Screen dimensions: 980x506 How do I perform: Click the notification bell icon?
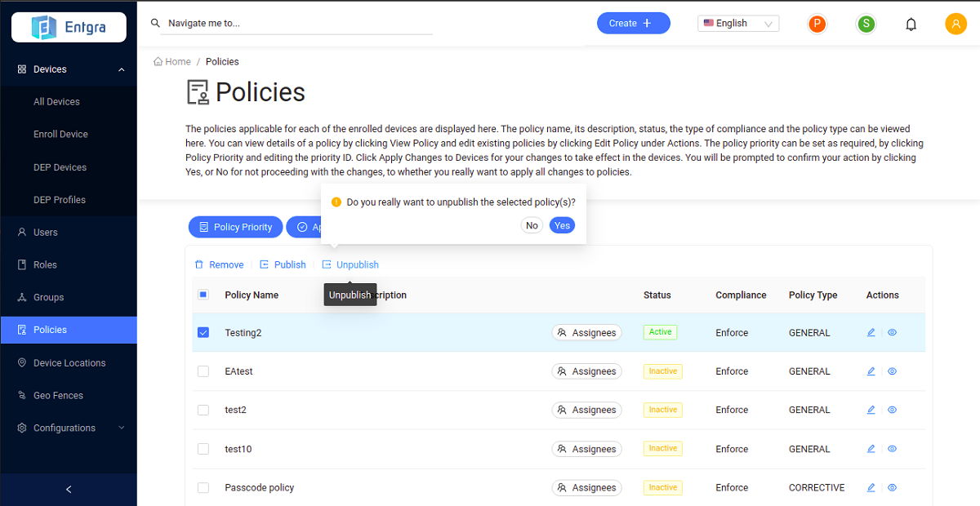tap(911, 24)
